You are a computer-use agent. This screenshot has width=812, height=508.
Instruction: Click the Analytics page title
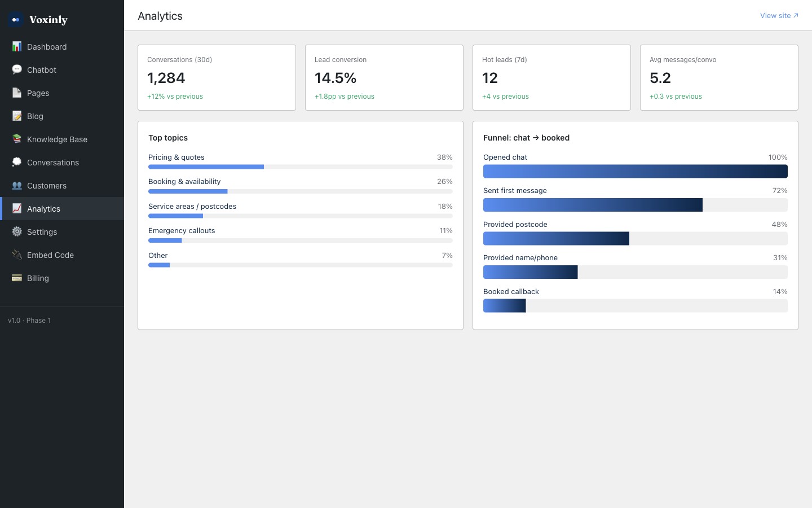[x=160, y=16]
